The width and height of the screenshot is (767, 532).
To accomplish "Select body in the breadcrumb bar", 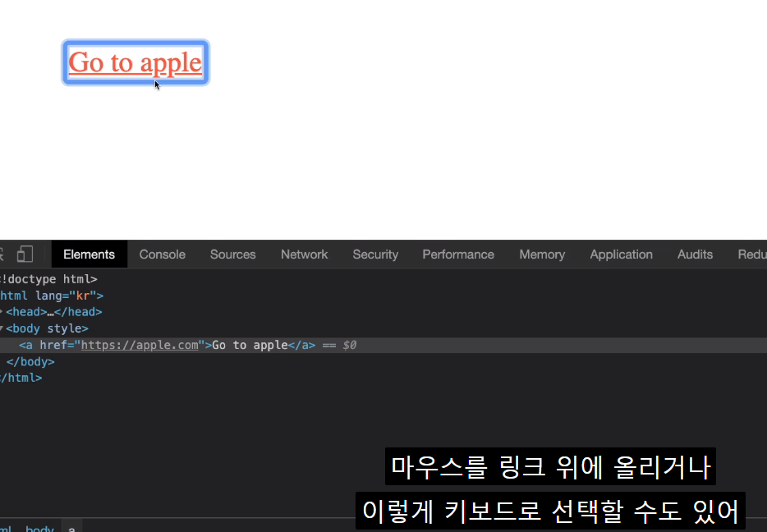I will (x=39, y=528).
